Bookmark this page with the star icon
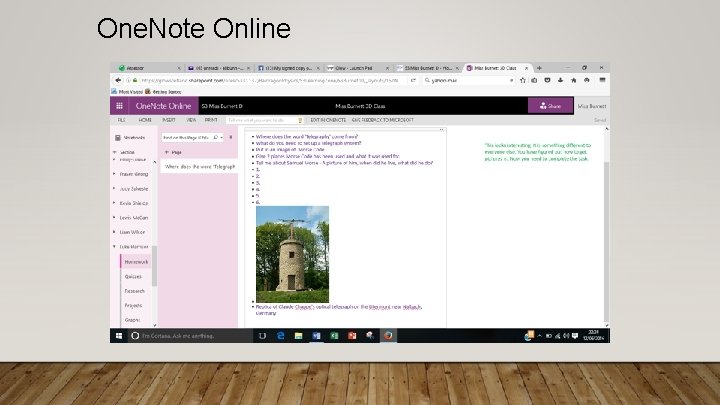The image size is (720, 405). pos(523,80)
